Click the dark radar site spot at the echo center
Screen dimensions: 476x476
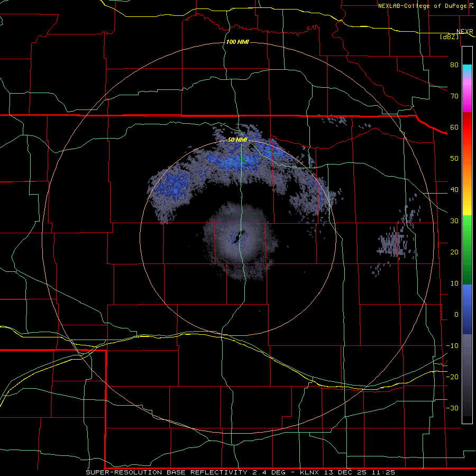tap(240, 237)
